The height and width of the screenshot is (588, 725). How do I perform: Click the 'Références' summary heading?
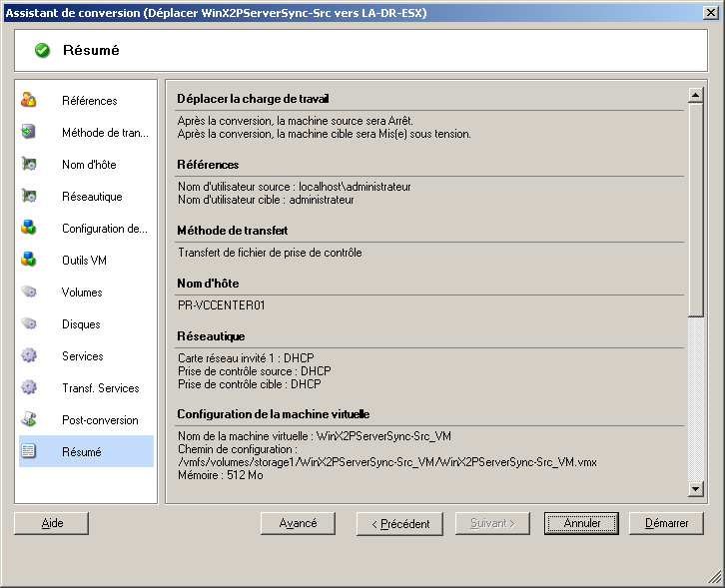pyautogui.click(x=208, y=165)
